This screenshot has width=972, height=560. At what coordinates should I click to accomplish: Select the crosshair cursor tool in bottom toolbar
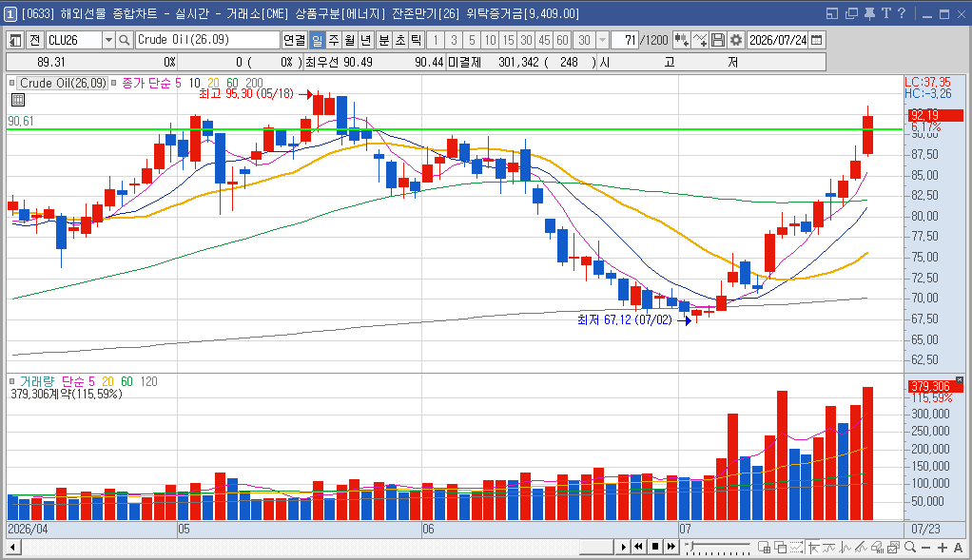point(812,548)
